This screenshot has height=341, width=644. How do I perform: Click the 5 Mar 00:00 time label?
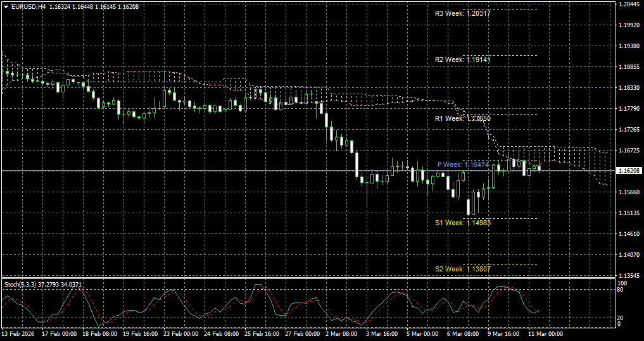[x=424, y=333]
